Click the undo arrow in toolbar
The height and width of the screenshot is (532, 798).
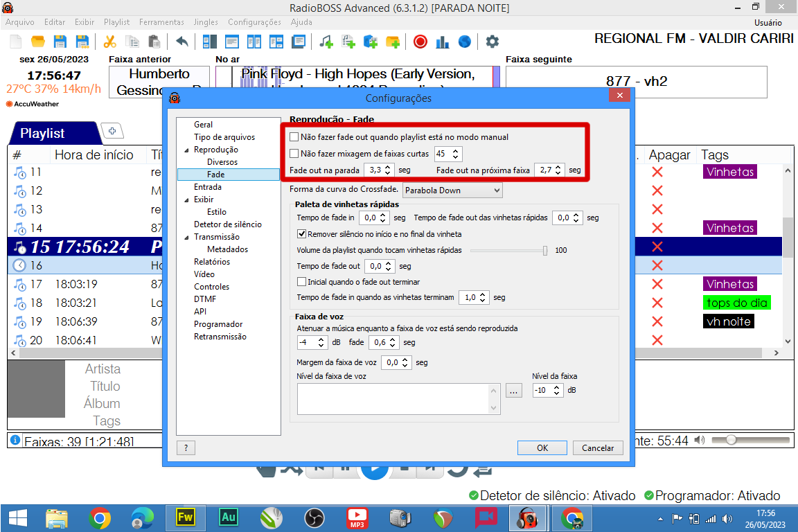click(181, 42)
